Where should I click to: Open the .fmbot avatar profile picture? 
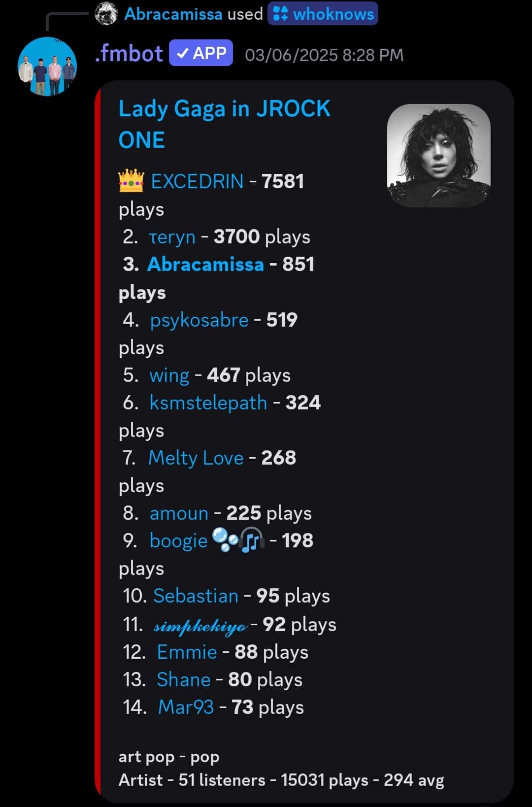coord(47,66)
